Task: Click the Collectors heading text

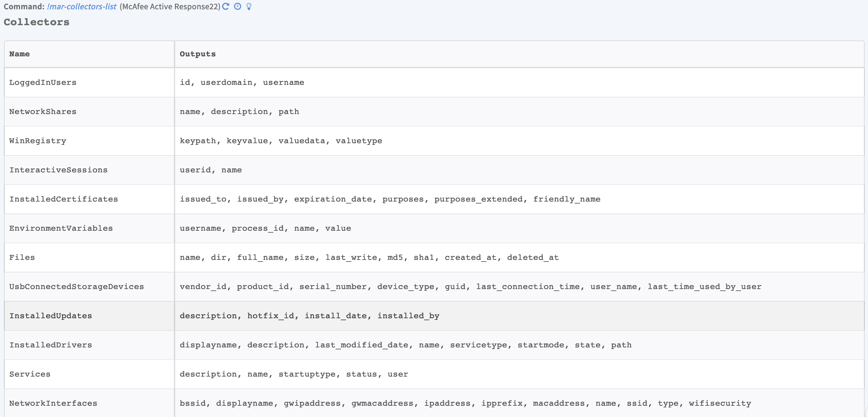Action: [36, 22]
